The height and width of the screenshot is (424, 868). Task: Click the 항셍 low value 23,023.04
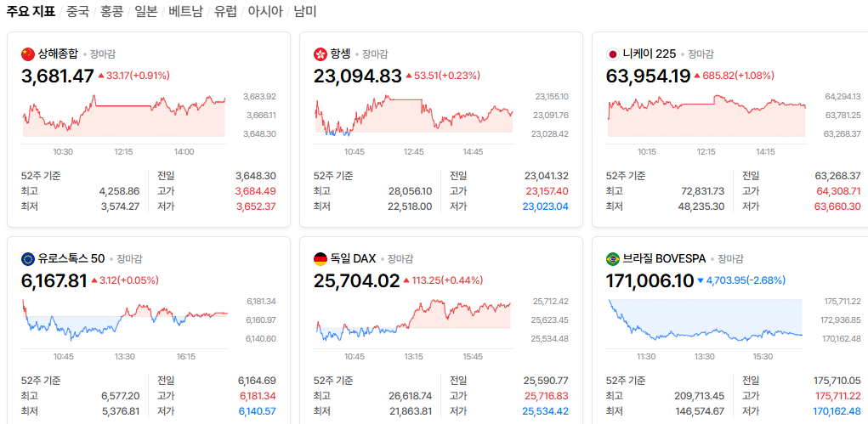pyautogui.click(x=546, y=206)
